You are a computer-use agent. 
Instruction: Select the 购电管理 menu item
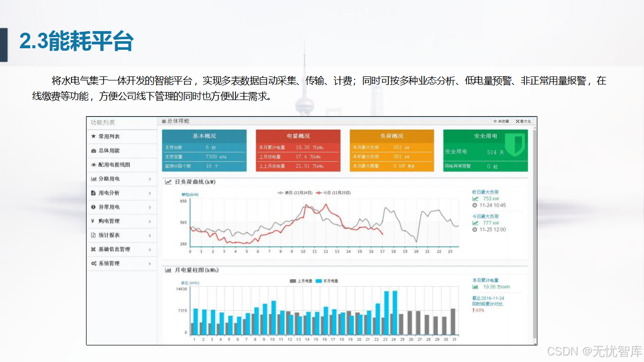click(x=122, y=221)
